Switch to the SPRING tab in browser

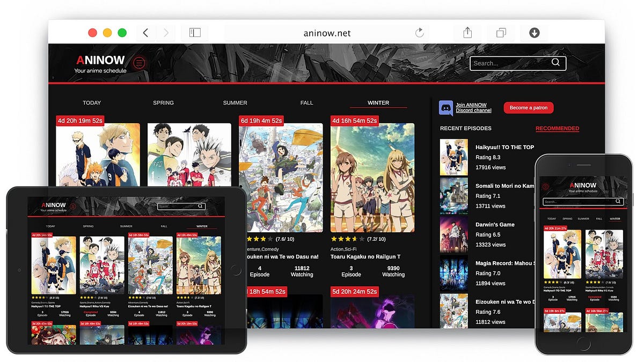pyautogui.click(x=163, y=102)
